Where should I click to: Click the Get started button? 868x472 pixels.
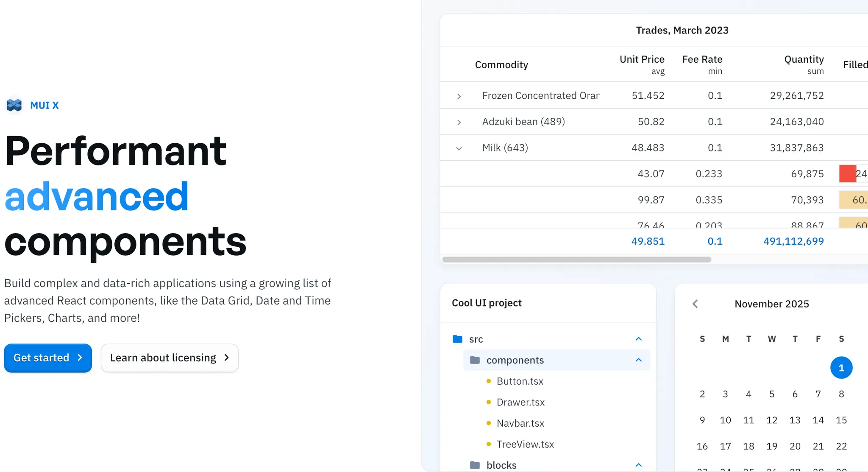[x=48, y=358]
